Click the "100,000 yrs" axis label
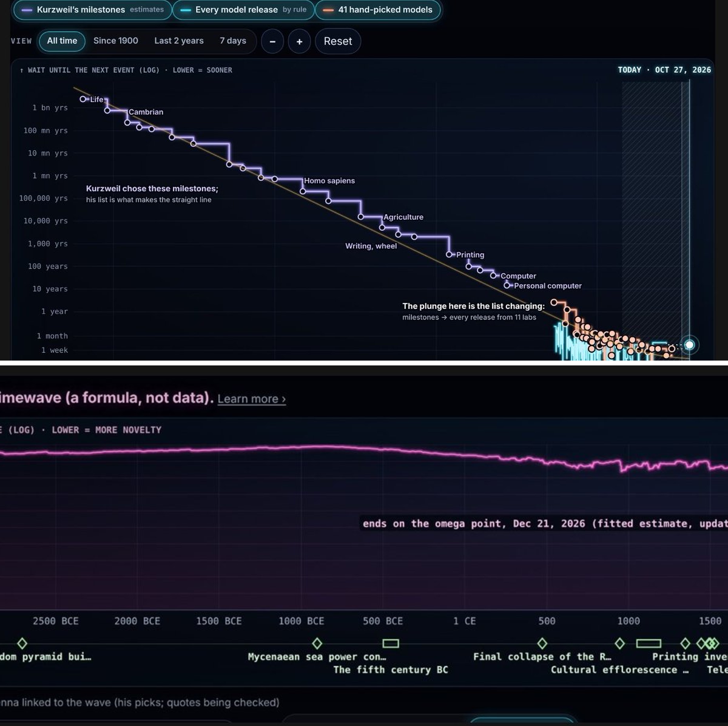 [44, 198]
